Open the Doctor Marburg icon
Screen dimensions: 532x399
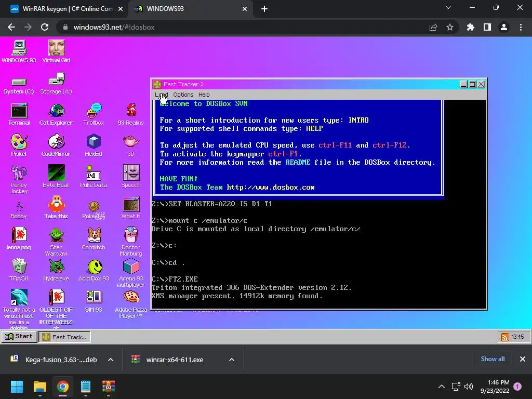click(x=130, y=242)
